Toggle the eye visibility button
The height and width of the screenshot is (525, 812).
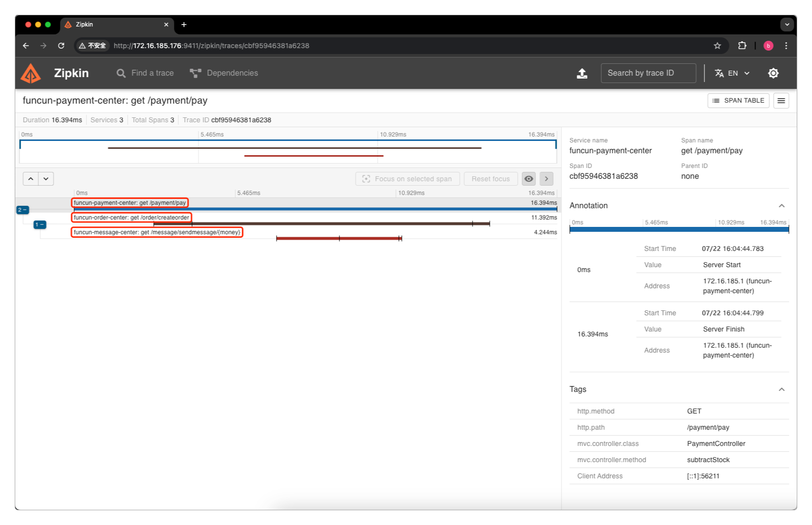[x=529, y=179]
